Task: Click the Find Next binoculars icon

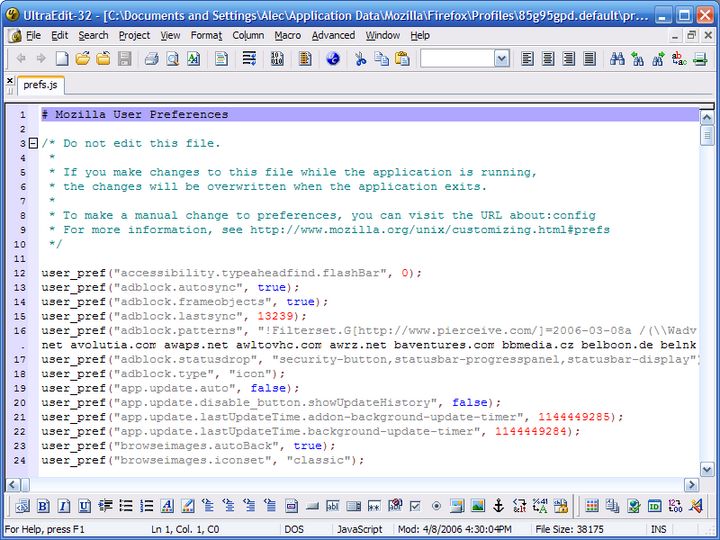Action: pyautogui.click(x=658, y=59)
